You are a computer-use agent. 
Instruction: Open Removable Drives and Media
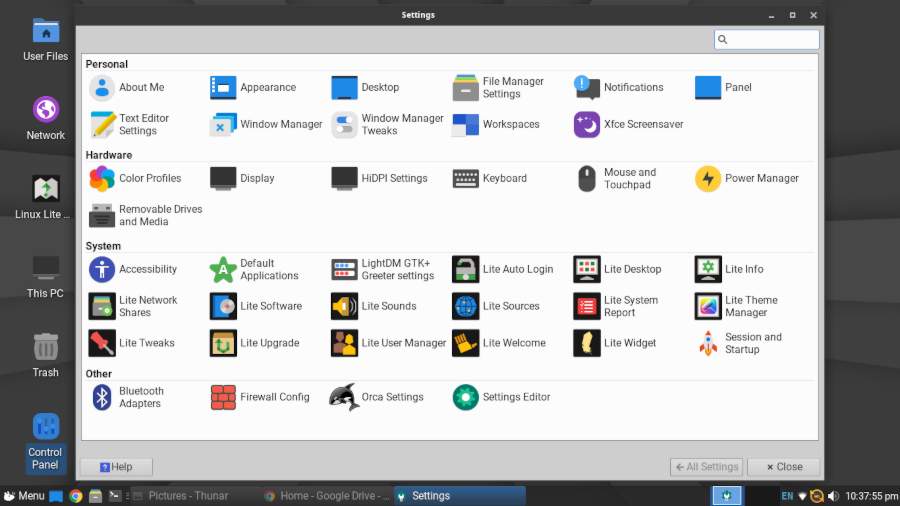[x=146, y=215]
